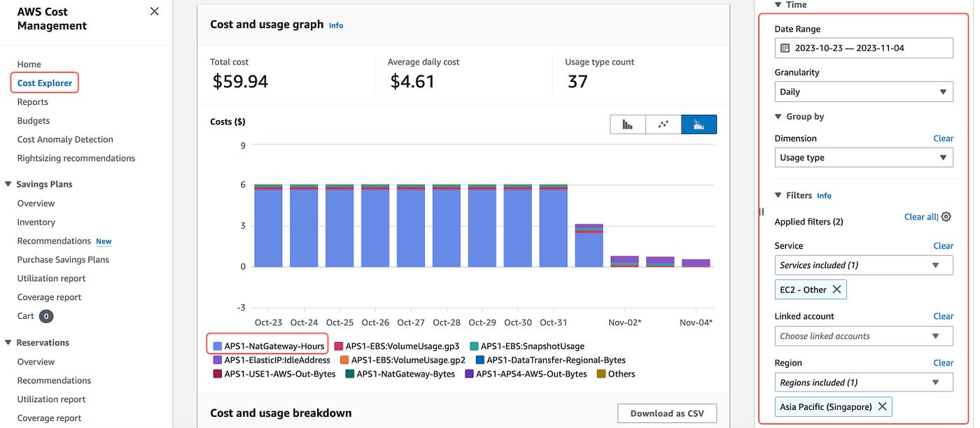Screen dimensions: 980x428
Task: Collapse the Reservations section
Action: point(8,343)
